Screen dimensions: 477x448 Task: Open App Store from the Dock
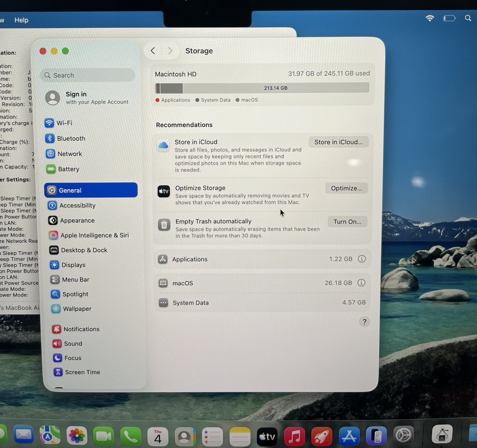coord(349,436)
